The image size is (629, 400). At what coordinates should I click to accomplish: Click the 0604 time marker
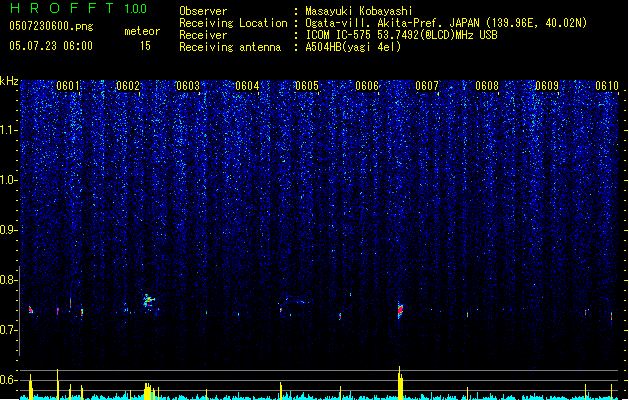(247, 86)
